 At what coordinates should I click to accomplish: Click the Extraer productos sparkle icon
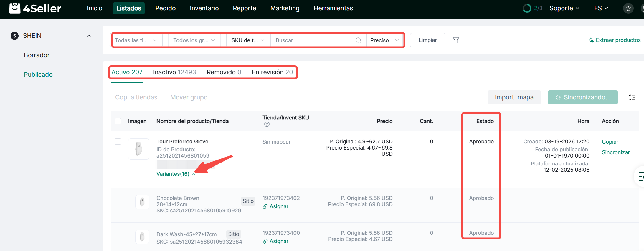tap(591, 40)
